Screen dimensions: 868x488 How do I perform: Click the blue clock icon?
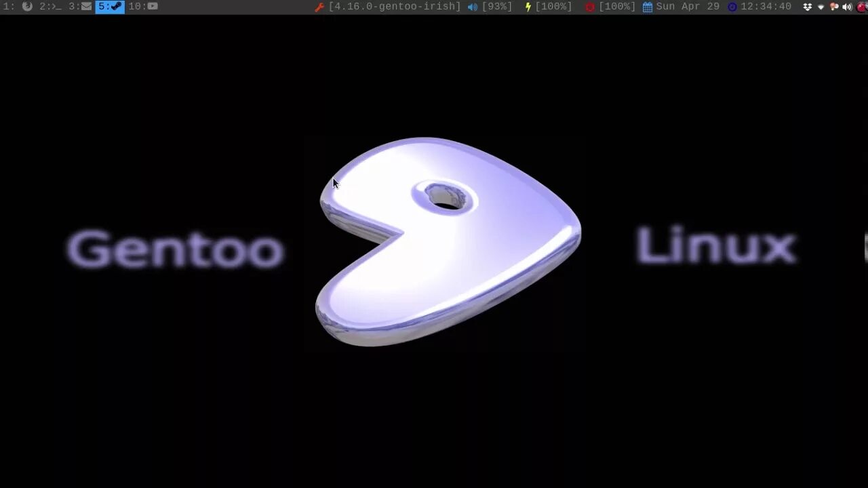732,7
